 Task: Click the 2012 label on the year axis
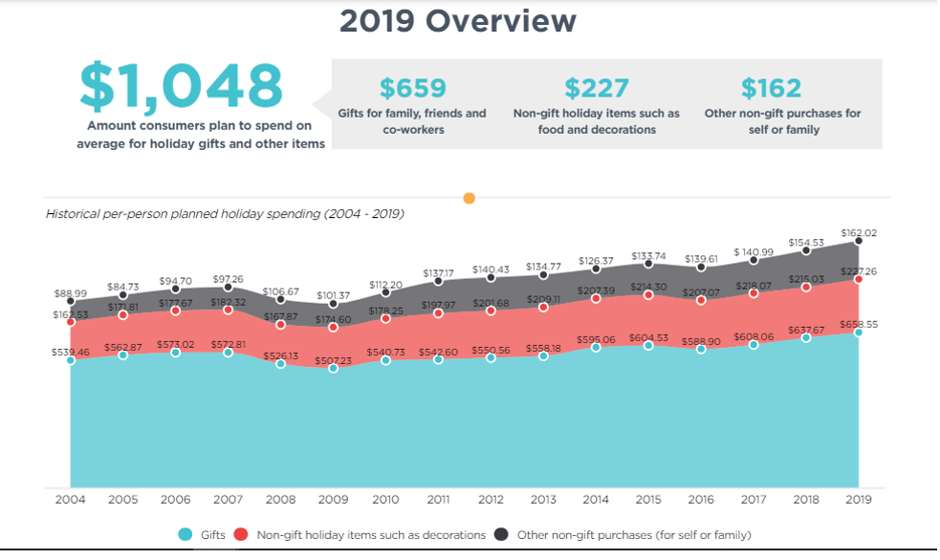tap(491, 499)
